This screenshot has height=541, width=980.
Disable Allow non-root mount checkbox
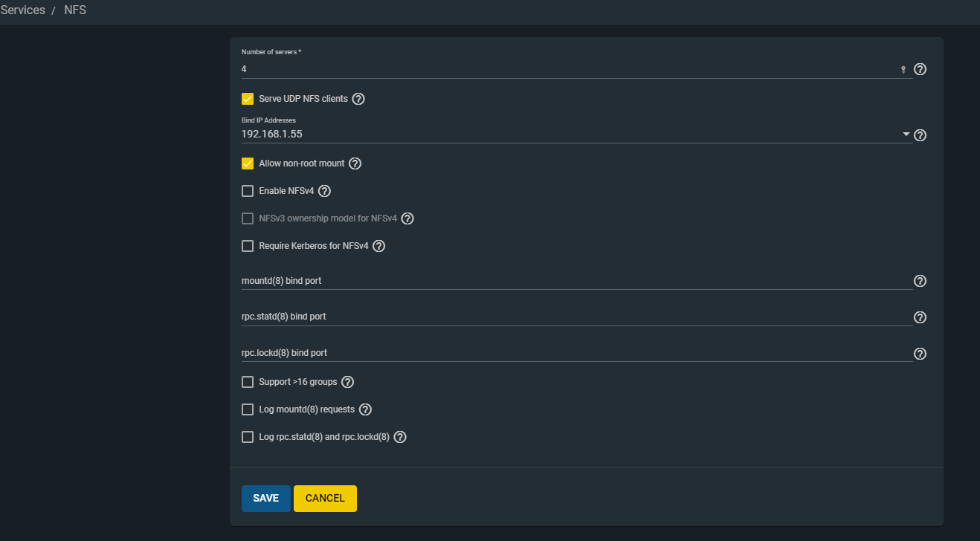tap(248, 163)
